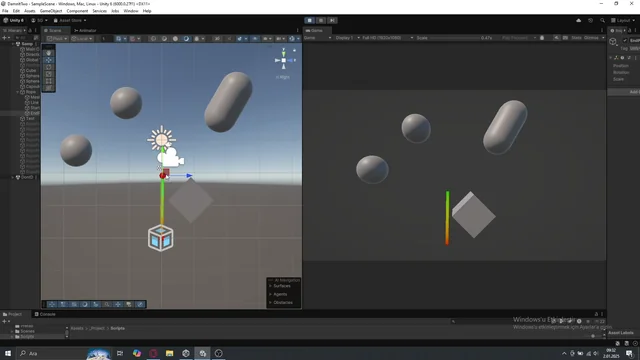Toggle Stats overlay in Game view
640x360 pixels.
(576, 38)
